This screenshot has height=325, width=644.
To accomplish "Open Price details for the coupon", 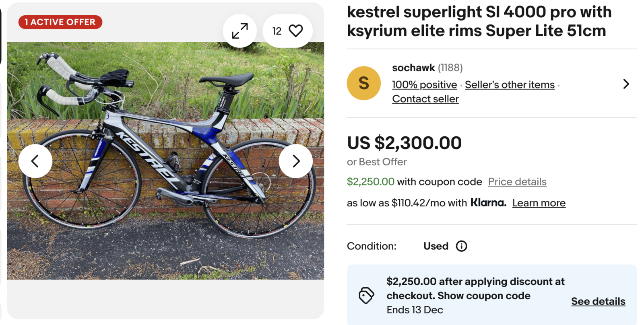I will pos(517,182).
